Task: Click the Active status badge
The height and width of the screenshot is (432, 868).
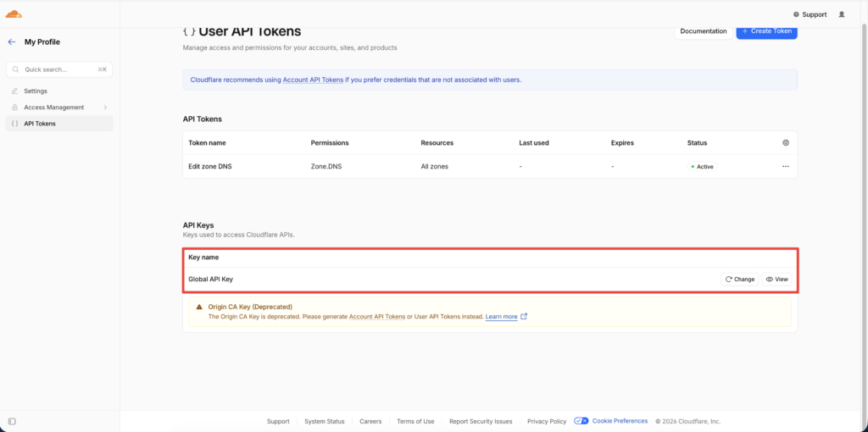Action: (702, 166)
